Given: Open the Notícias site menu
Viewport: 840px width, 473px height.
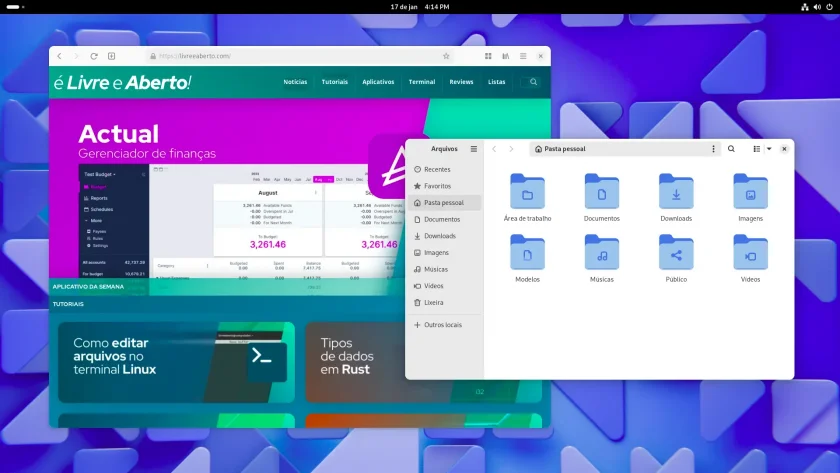Looking at the screenshot, I should (295, 82).
